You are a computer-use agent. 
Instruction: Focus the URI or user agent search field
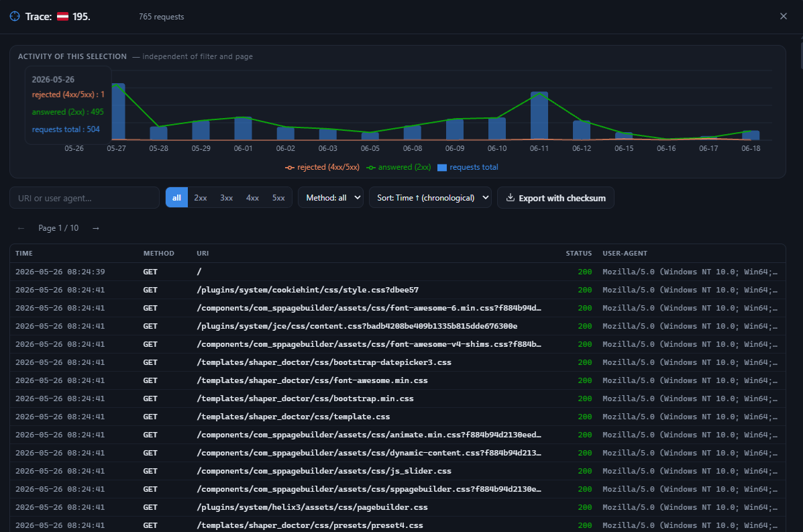point(85,198)
